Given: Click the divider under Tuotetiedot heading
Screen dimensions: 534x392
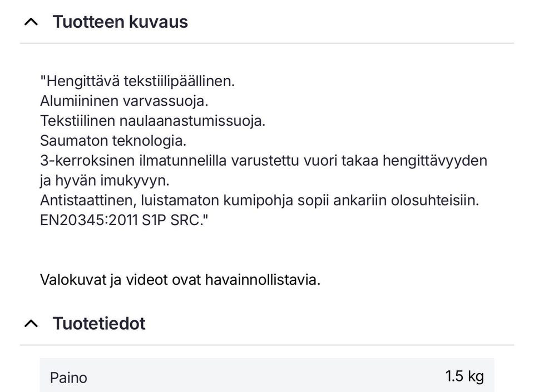Looking at the screenshot, I should click(x=267, y=343).
